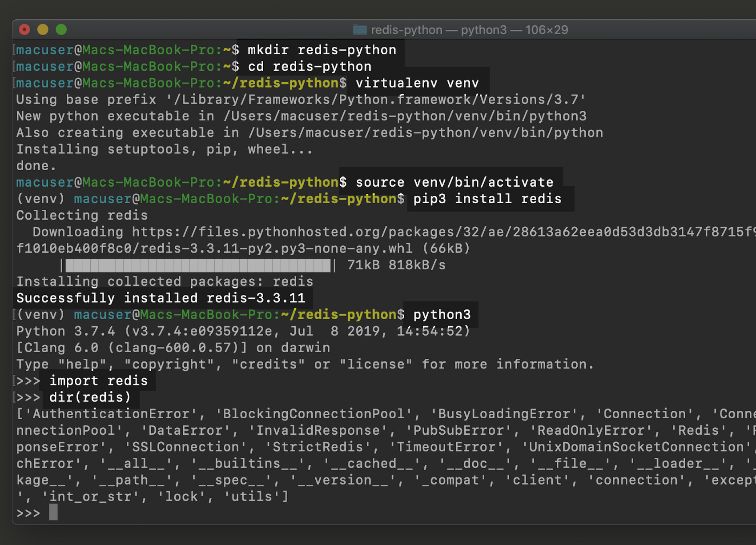Click the mkdir redis-python command line

pyautogui.click(x=321, y=50)
